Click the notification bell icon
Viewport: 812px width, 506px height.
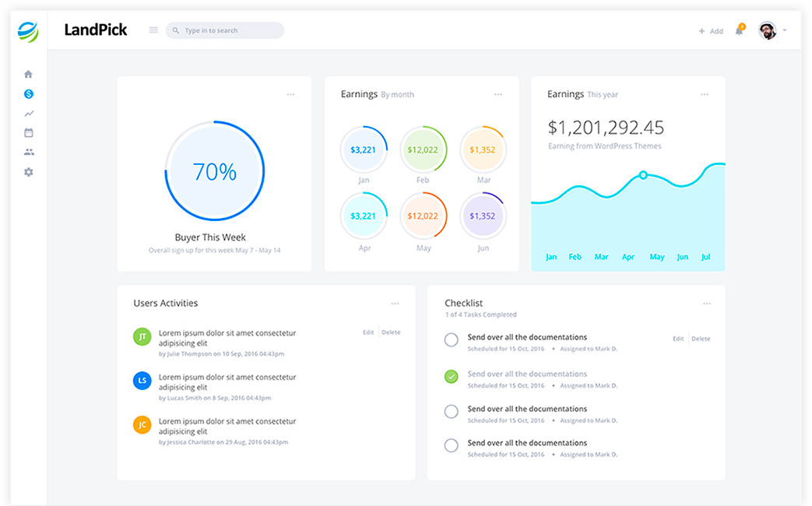tap(739, 31)
